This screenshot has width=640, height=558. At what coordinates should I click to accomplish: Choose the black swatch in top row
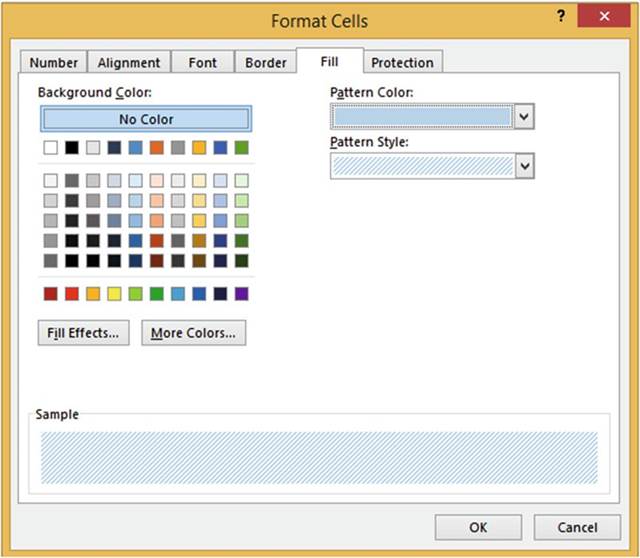(x=71, y=148)
